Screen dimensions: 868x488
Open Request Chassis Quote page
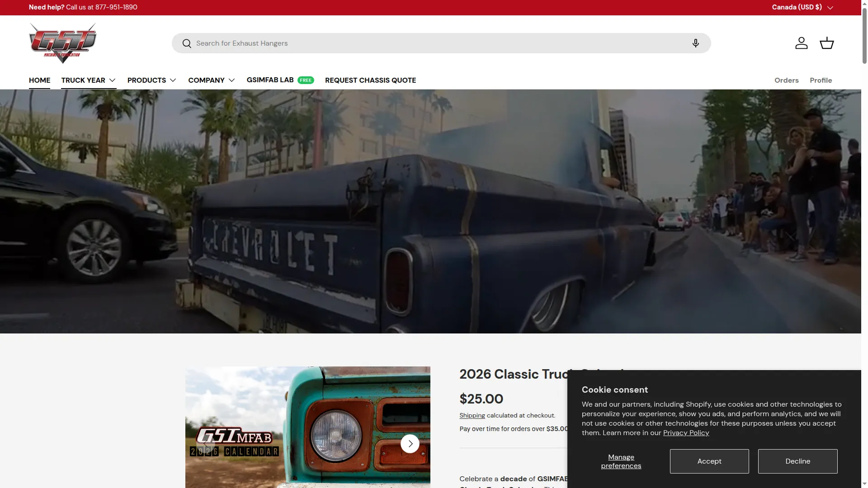pyautogui.click(x=371, y=80)
